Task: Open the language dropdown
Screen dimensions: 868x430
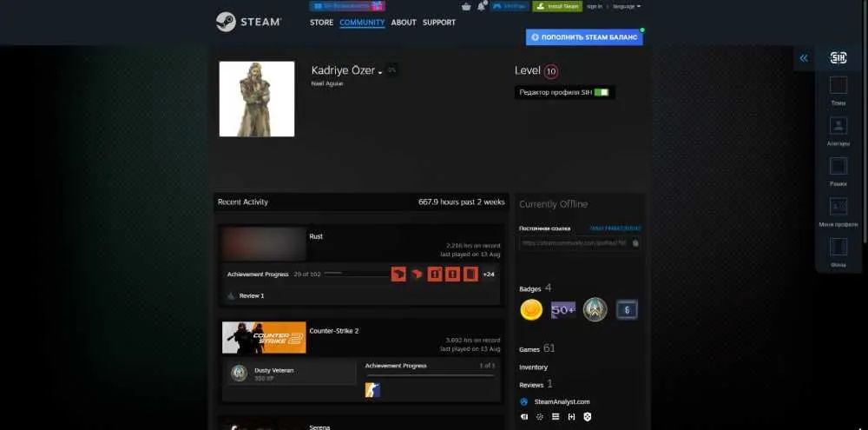Action: tap(627, 6)
